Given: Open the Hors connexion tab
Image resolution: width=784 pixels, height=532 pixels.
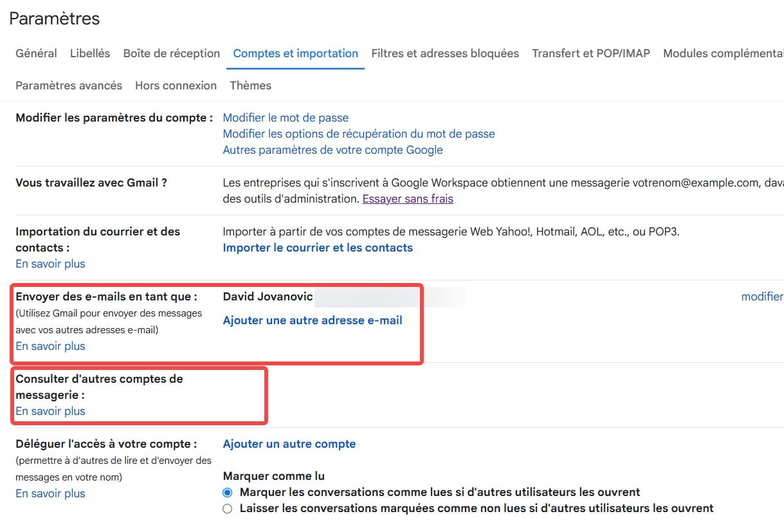Looking at the screenshot, I should [176, 86].
